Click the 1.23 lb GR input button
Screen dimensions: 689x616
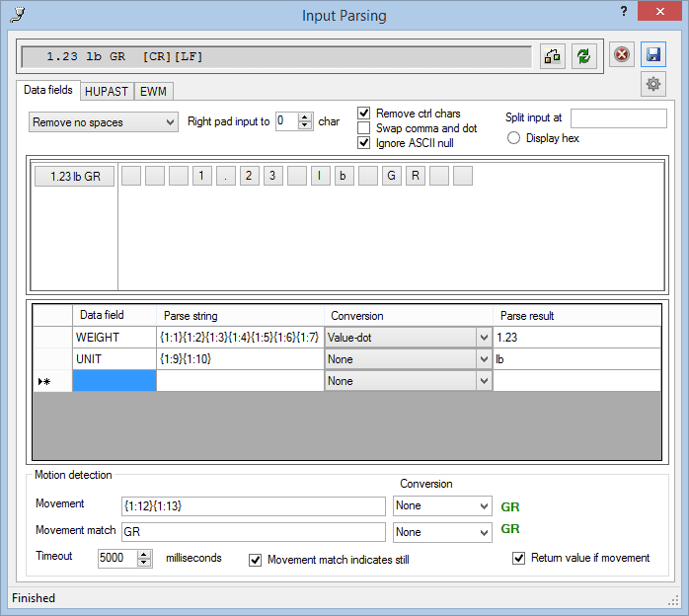pyautogui.click(x=74, y=177)
